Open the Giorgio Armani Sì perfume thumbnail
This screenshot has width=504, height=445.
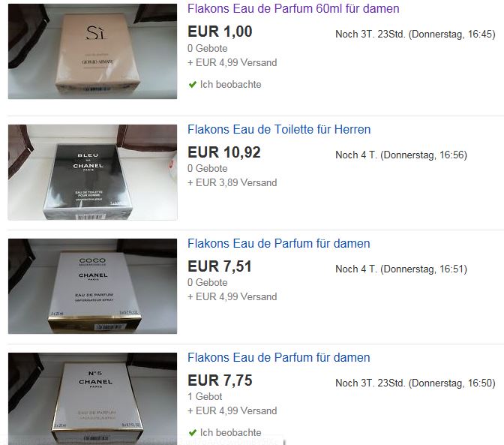[x=92, y=52]
